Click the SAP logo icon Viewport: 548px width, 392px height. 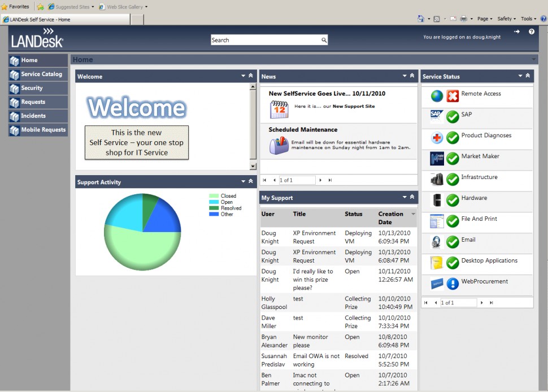(437, 116)
